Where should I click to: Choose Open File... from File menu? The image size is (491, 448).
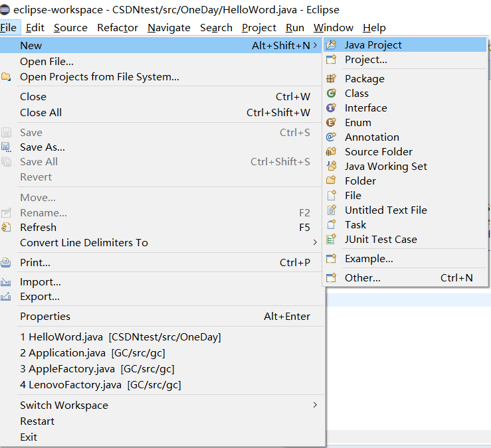(162, 62)
